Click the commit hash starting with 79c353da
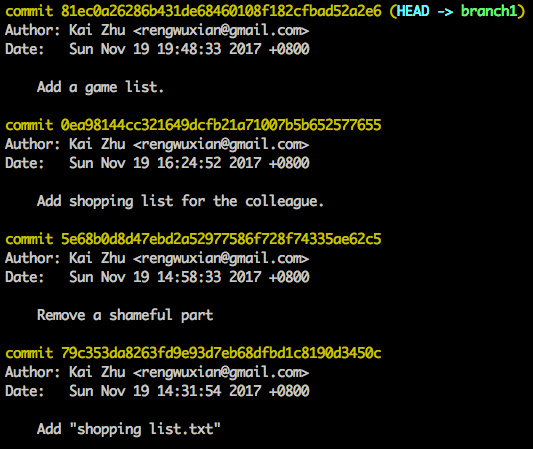Viewport: 533px width, 449px height. coord(221,353)
